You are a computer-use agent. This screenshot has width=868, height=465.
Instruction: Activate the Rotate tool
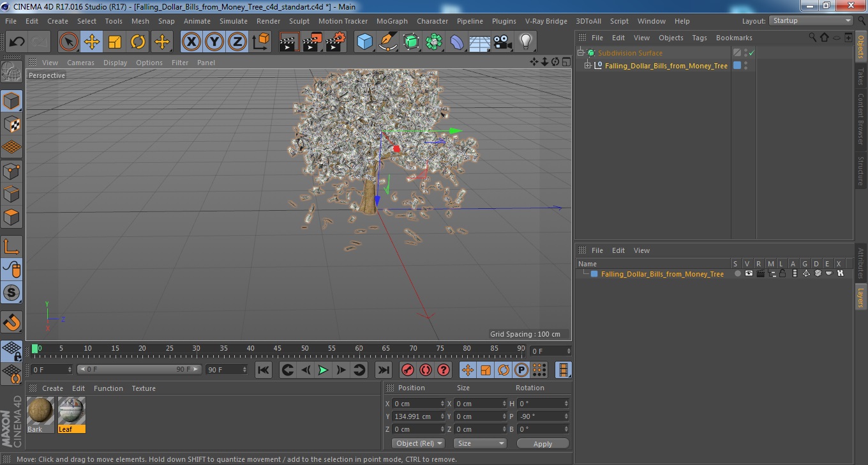point(138,42)
